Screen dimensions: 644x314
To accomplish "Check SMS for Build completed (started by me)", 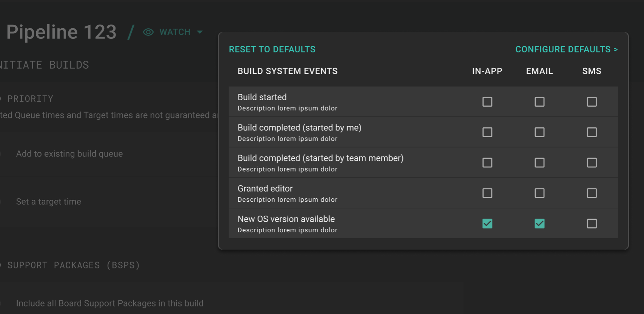I will click(592, 132).
